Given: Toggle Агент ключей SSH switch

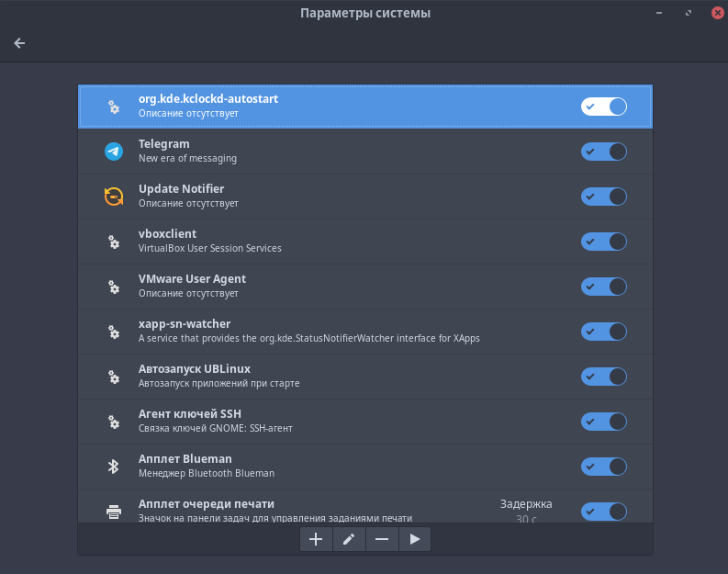Looking at the screenshot, I should click(x=603, y=422).
